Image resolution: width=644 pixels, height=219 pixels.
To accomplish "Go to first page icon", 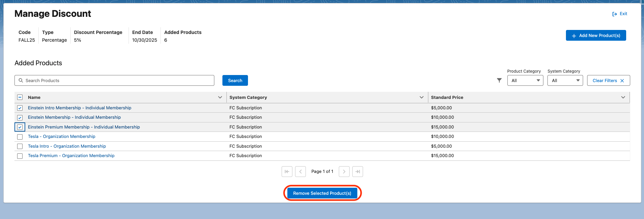I will pyautogui.click(x=287, y=172).
